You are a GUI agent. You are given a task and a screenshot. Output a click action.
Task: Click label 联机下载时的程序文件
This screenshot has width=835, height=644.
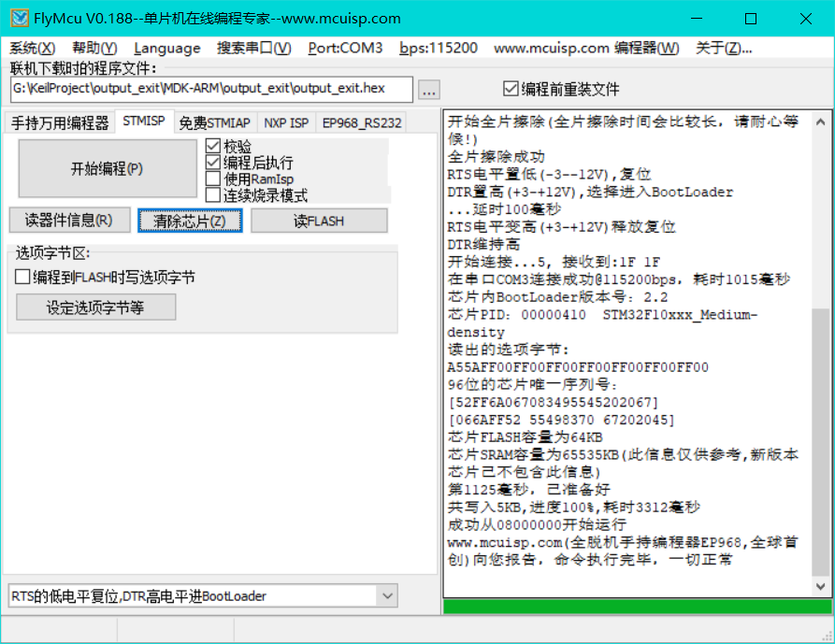pos(83,68)
